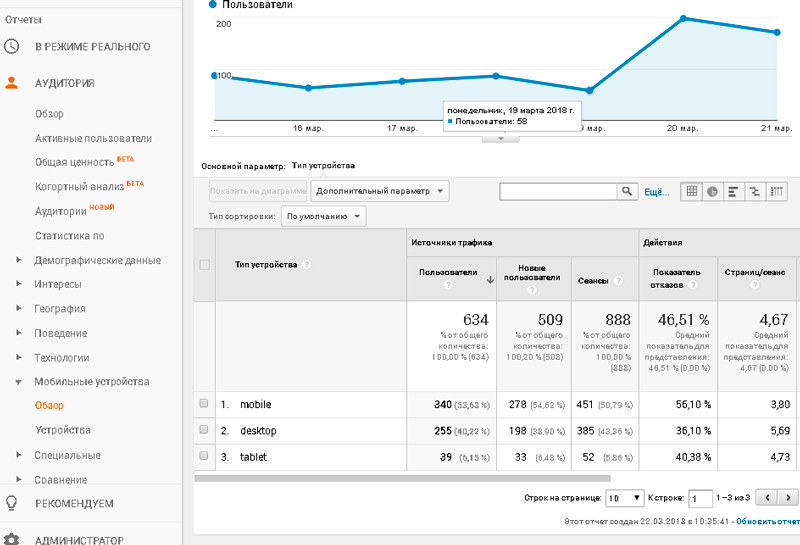
Task: Go to next table page arrow
Action: click(x=788, y=497)
